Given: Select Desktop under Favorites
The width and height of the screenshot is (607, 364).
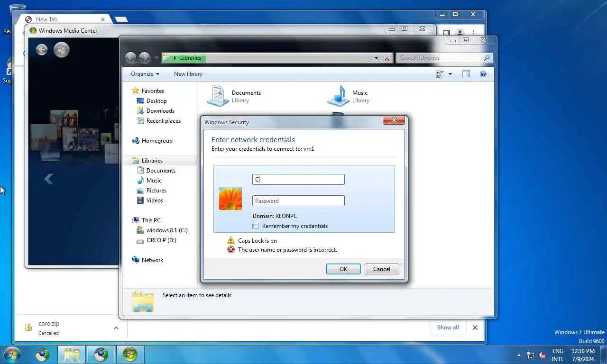Looking at the screenshot, I should click(x=156, y=101).
